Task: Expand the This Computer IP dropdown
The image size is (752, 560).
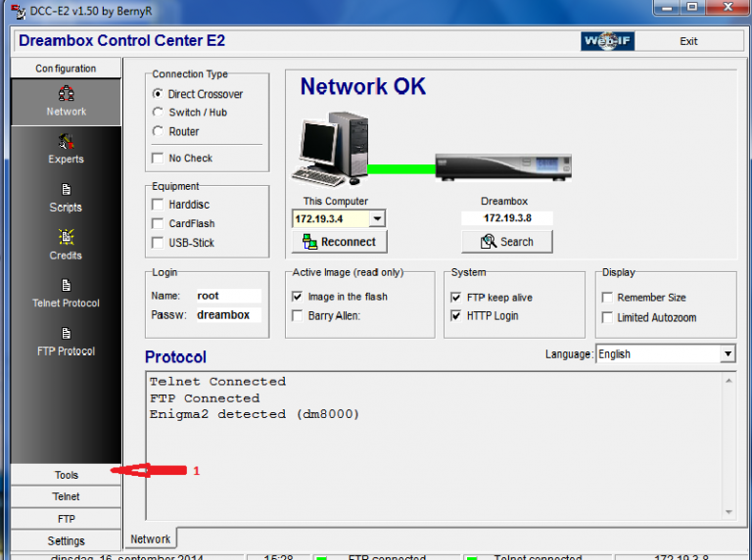Action: tap(377, 218)
